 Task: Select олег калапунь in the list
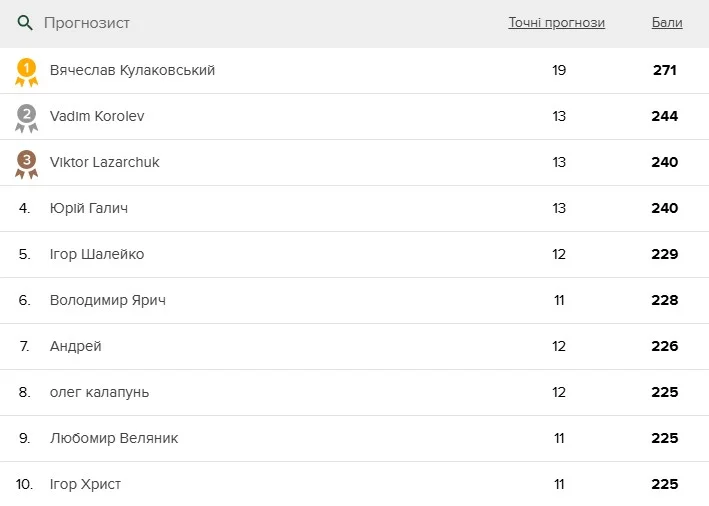[99, 392]
